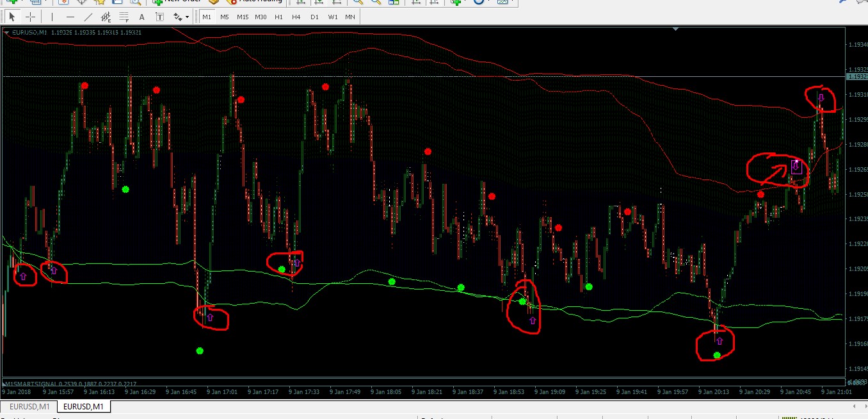Click the chart shift triangle marker at top
The height and width of the screenshot is (419, 868).
675,28
